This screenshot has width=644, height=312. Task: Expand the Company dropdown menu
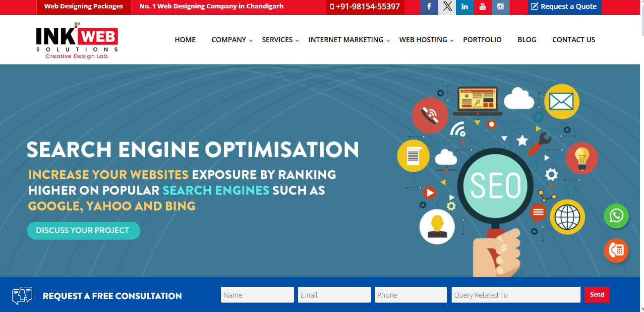pyautogui.click(x=232, y=40)
